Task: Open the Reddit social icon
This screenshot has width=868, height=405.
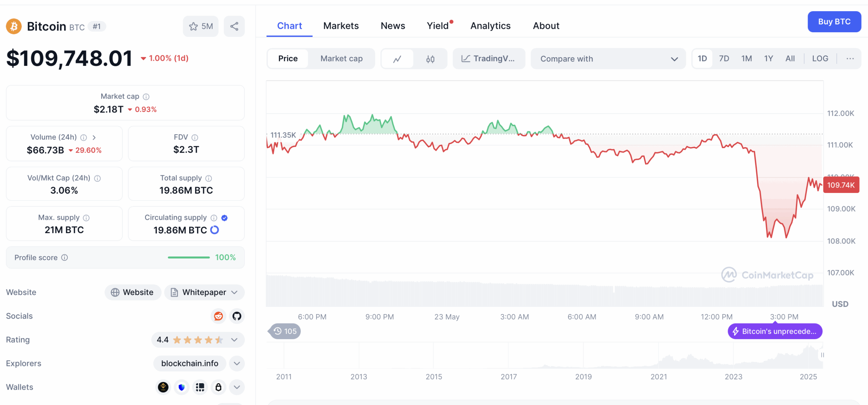Action: tap(219, 316)
